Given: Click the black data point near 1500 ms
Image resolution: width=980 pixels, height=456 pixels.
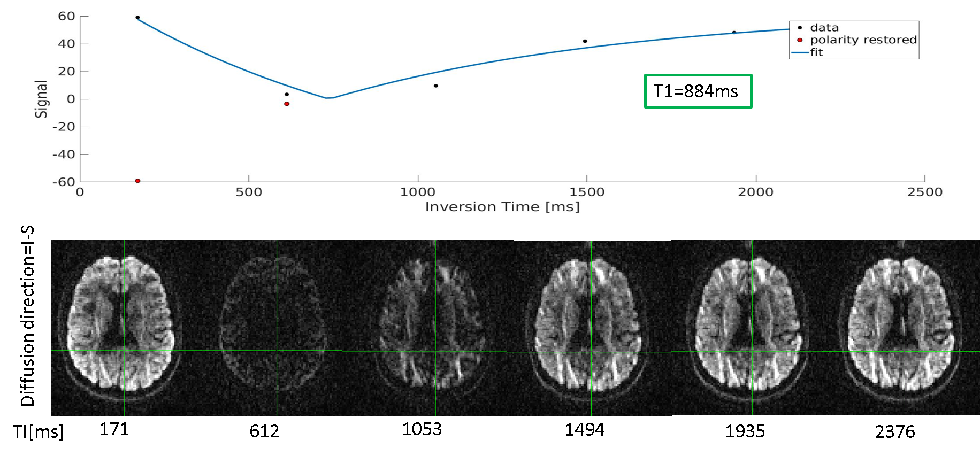Looking at the screenshot, I should (x=585, y=41).
